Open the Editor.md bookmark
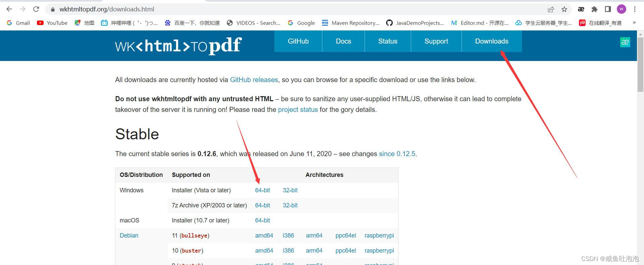Viewport: 644px width, 265px height. (480, 23)
